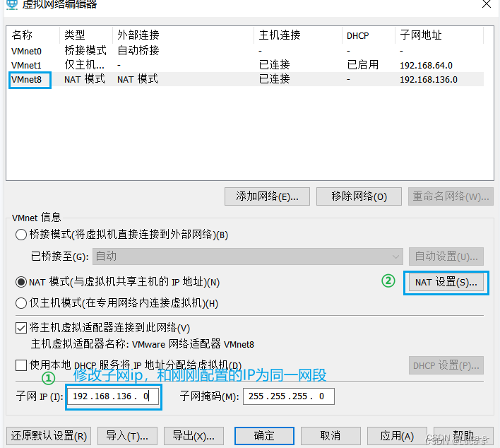
Task: Click the 已连接 host cell in VMnet8 row
Action: (274, 79)
